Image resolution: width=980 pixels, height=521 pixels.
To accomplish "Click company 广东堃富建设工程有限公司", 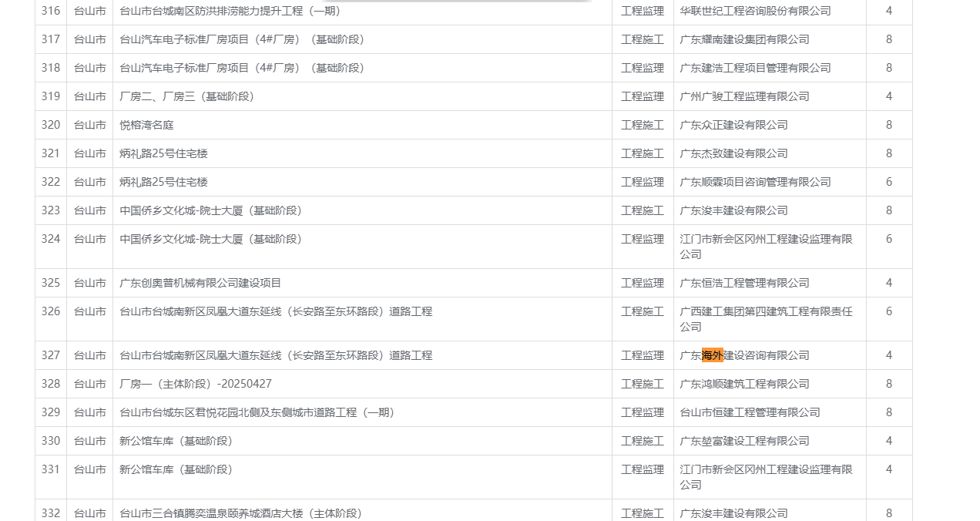I will coord(744,441).
